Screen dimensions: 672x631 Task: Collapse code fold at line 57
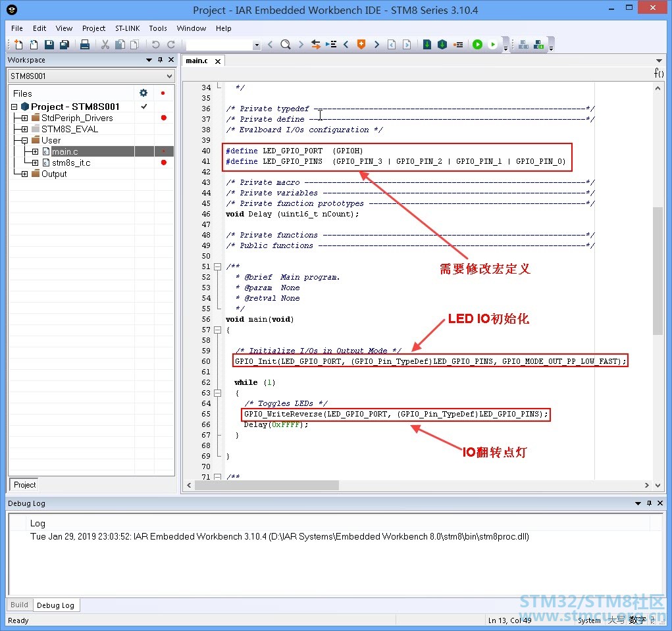click(217, 330)
